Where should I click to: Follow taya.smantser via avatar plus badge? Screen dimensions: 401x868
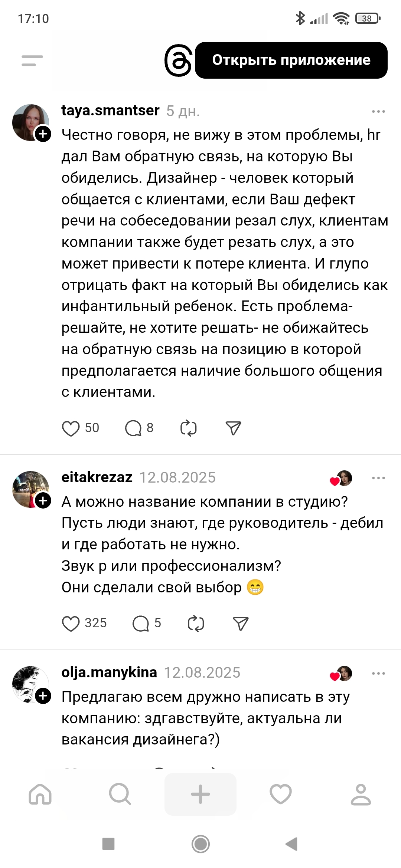(x=43, y=134)
